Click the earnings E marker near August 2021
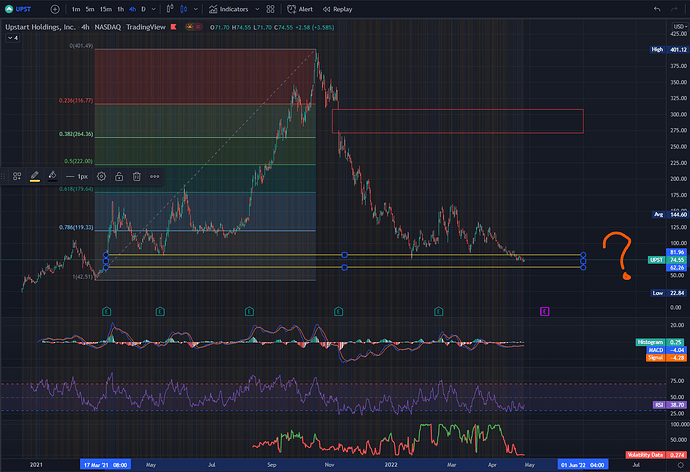The image size is (690, 472). point(249,311)
